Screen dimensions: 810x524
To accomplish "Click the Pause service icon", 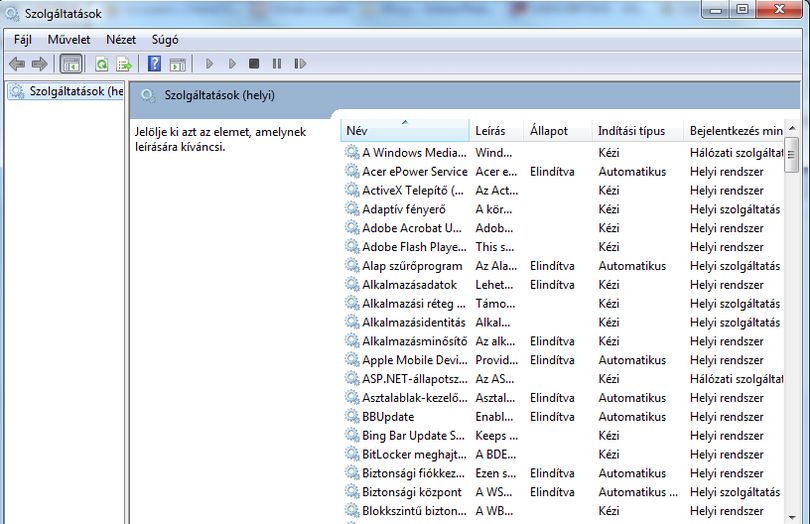I will click(x=277, y=64).
